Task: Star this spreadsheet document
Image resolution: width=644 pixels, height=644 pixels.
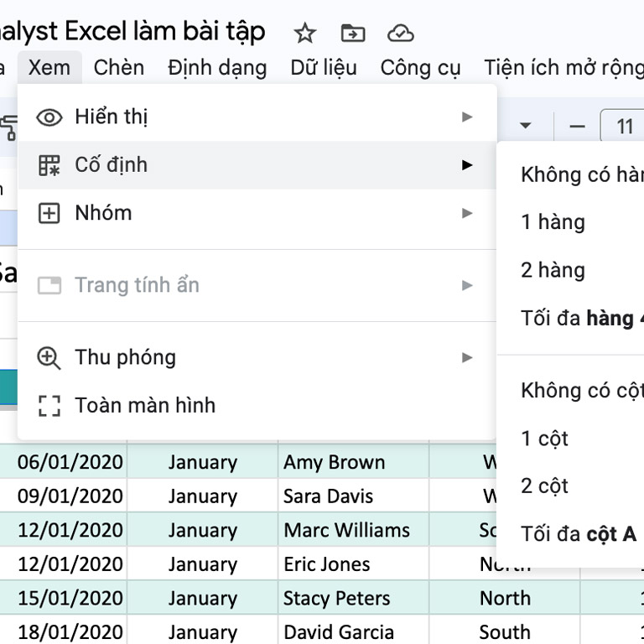Action: 305,34
